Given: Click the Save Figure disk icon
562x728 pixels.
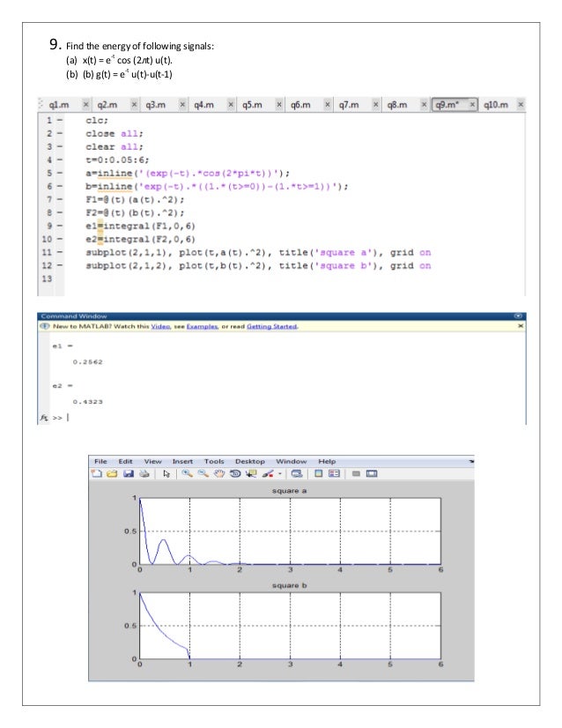Looking at the screenshot, I should (x=129, y=473).
